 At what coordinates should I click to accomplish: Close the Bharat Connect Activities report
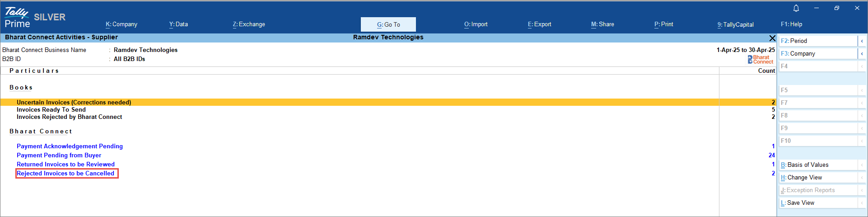(x=772, y=38)
